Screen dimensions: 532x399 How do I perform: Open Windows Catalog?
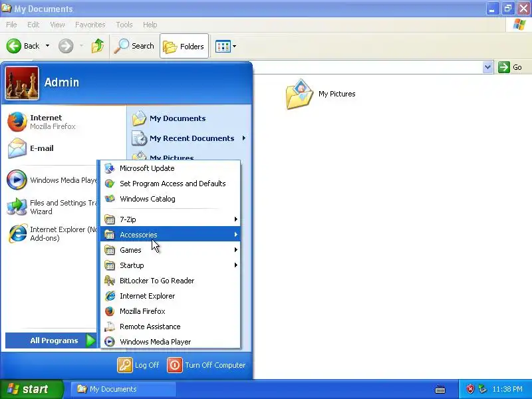(170, 199)
